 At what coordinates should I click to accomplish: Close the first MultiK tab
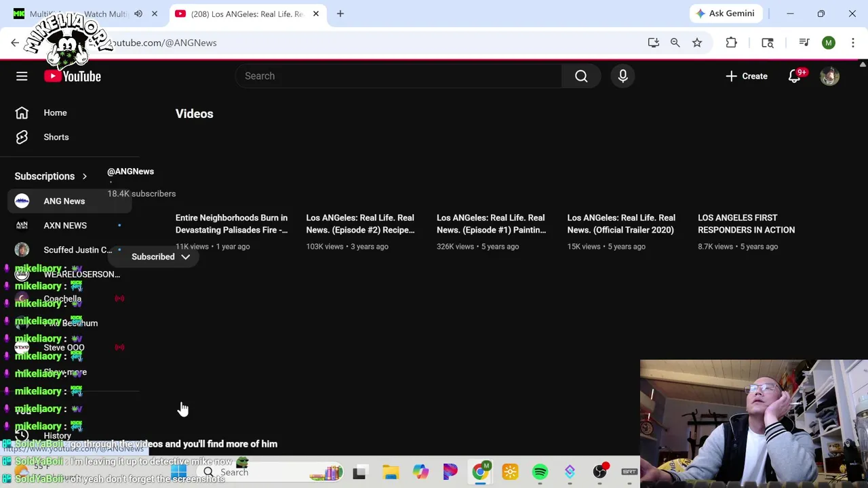(155, 14)
